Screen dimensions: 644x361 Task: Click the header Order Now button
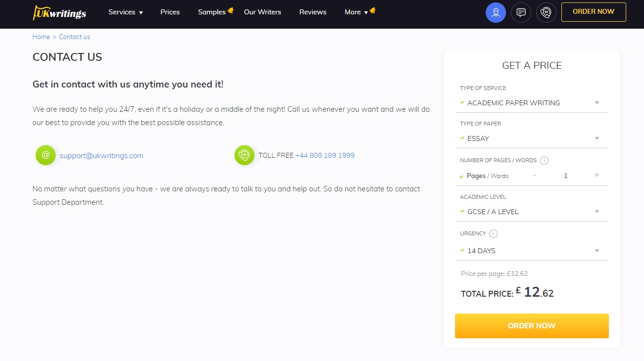coord(594,12)
